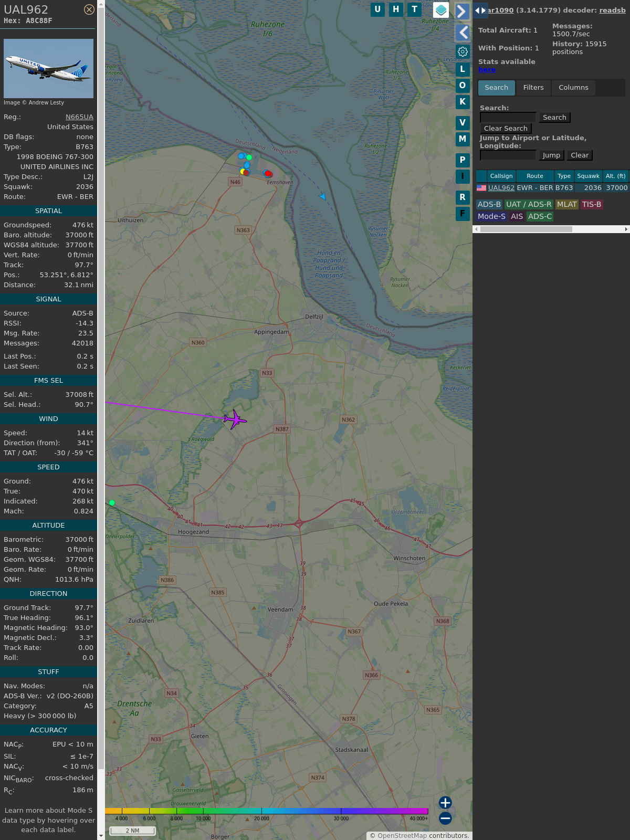Switch to the Columns tab
Viewport: 630px width, 840px height.
click(573, 88)
